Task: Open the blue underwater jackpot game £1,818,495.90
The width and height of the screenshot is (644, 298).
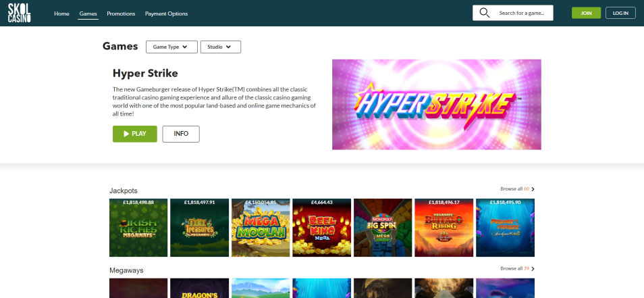Action: click(x=505, y=228)
